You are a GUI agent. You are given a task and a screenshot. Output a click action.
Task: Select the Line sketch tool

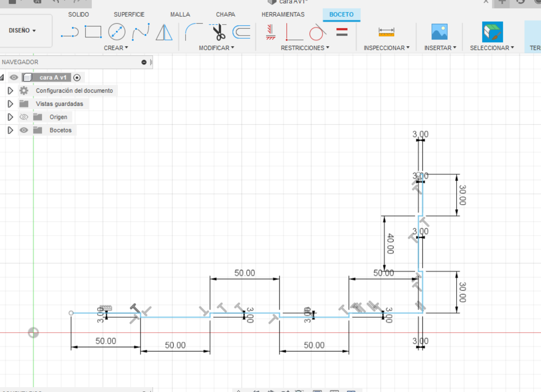pos(70,32)
